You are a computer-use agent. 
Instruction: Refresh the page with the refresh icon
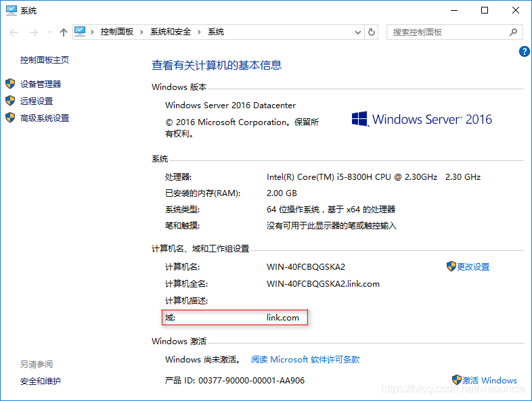click(372, 32)
